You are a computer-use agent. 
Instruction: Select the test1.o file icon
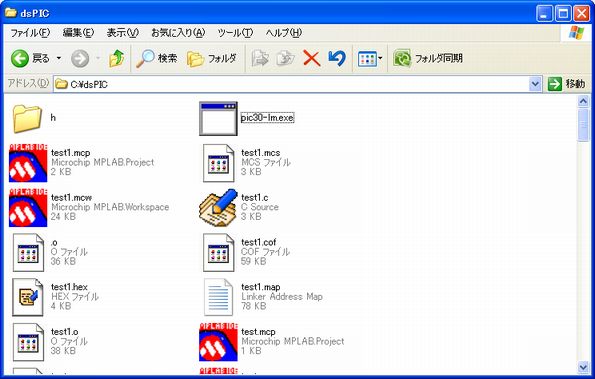click(x=28, y=342)
